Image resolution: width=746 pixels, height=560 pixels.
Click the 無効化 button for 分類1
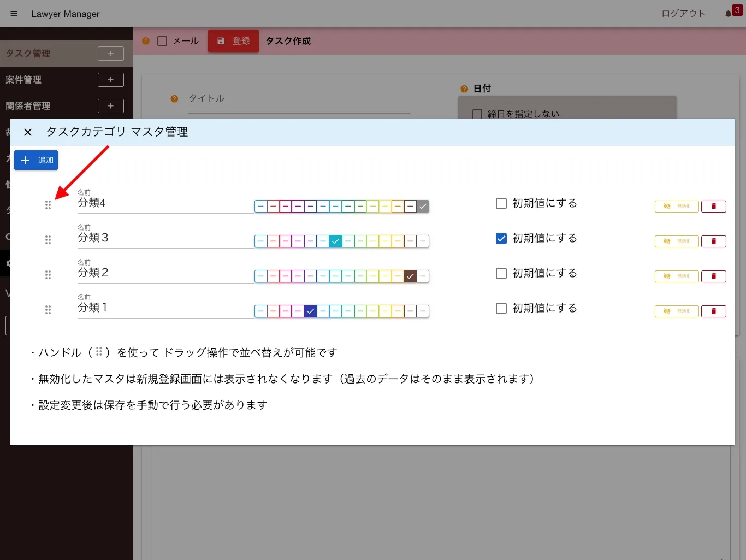[x=677, y=311]
